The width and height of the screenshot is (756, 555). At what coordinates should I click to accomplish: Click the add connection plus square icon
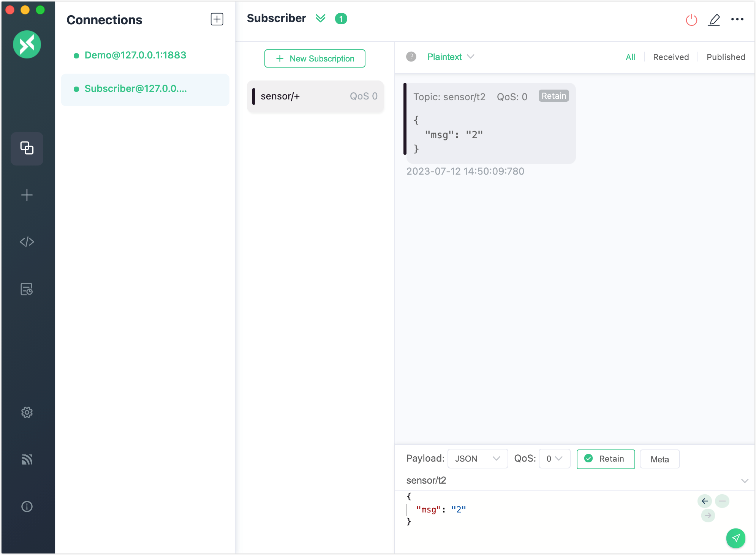[x=217, y=19]
